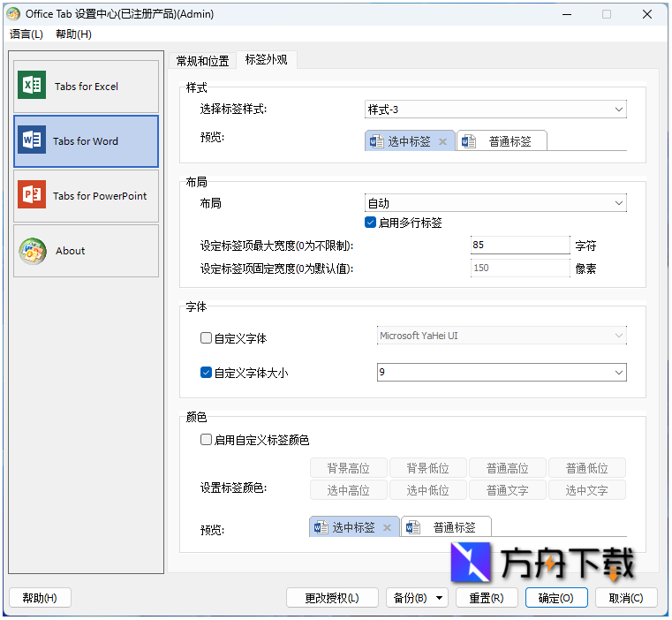Select Tabs for Excel icon
This screenshot has width=672, height=620.
pyautogui.click(x=32, y=86)
